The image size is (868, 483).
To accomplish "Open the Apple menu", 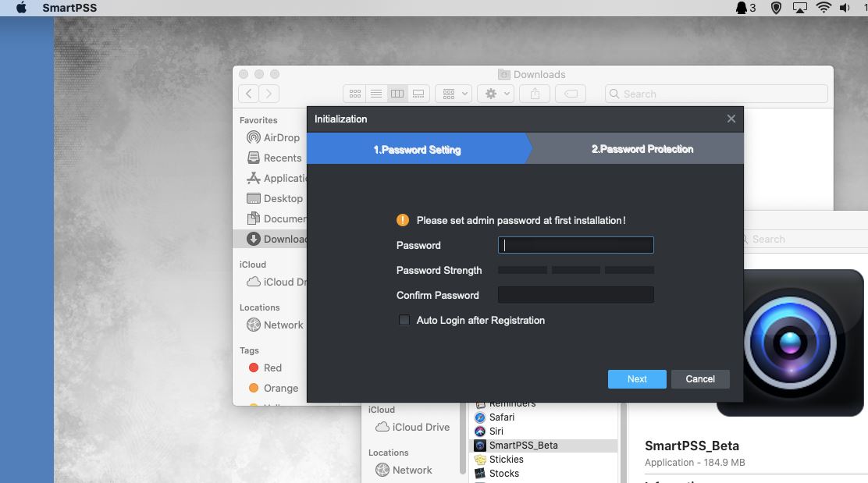I will pos(21,8).
